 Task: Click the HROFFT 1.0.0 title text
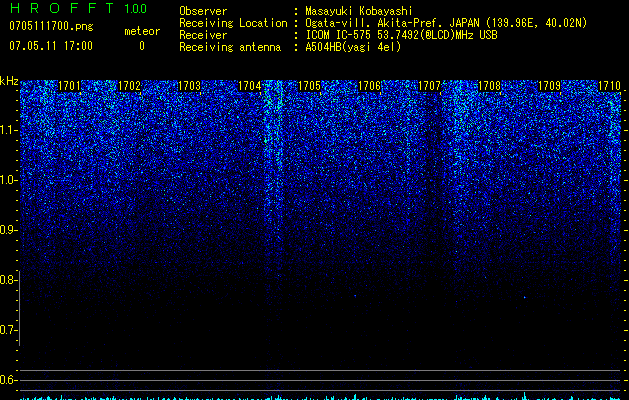click(78, 8)
